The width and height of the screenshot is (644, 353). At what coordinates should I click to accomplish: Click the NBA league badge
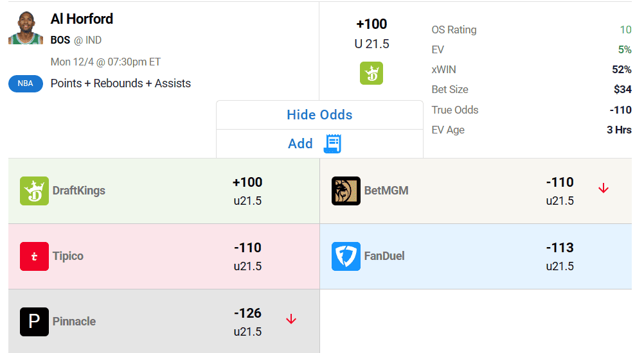pos(26,83)
